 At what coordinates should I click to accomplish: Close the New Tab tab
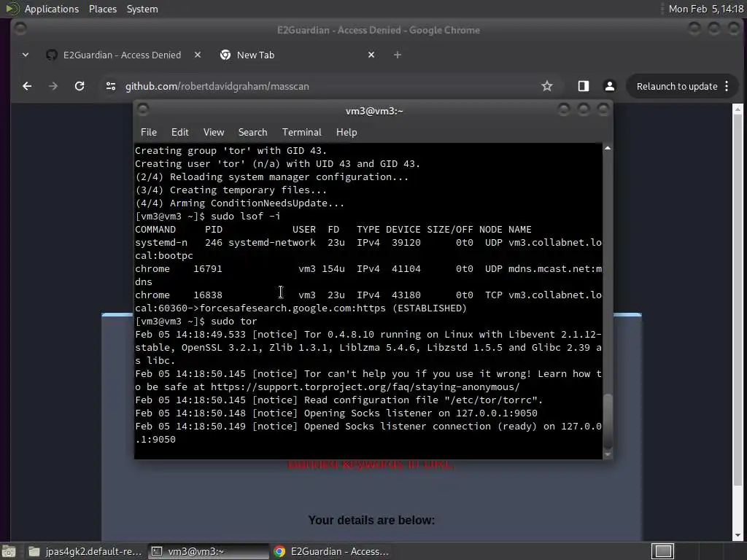click(x=371, y=55)
